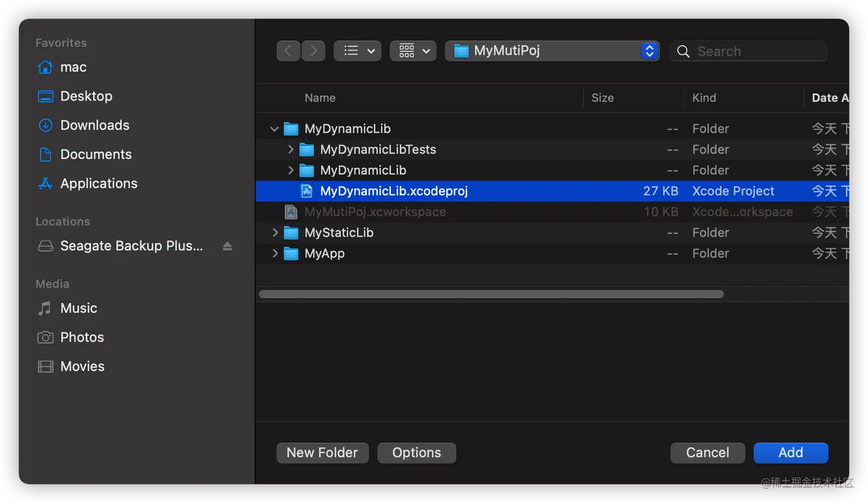Open the list view mode dropdown
The height and width of the screenshot is (503, 868).
coord(358,51)
